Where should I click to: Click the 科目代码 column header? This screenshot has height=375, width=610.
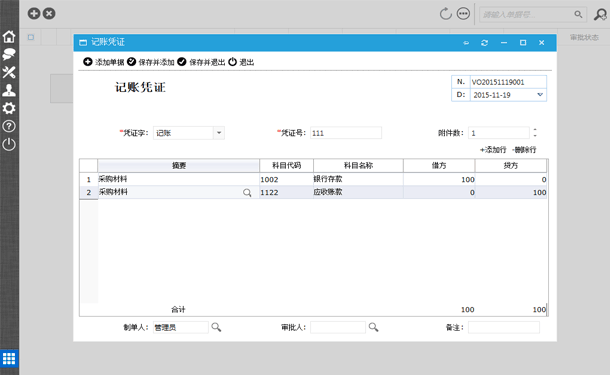[286, 165]
